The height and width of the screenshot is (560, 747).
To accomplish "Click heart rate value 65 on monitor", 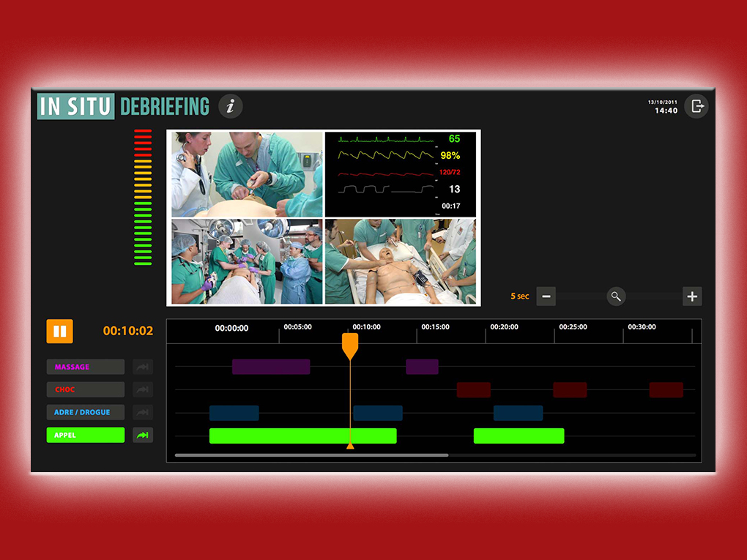I will [455, 138].
